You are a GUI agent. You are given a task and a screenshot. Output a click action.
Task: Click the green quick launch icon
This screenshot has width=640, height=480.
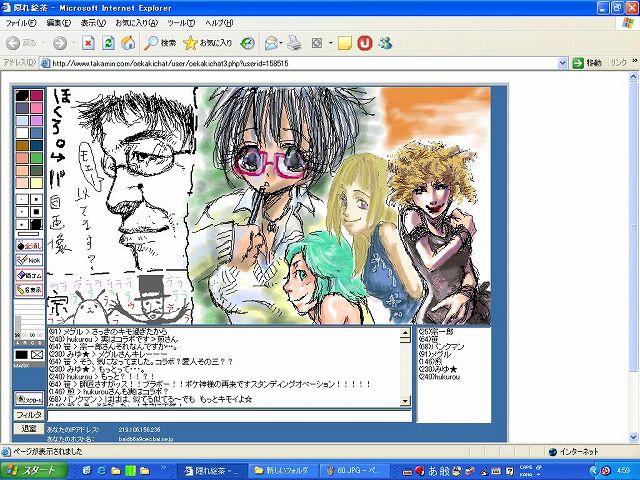pos(130,471)
